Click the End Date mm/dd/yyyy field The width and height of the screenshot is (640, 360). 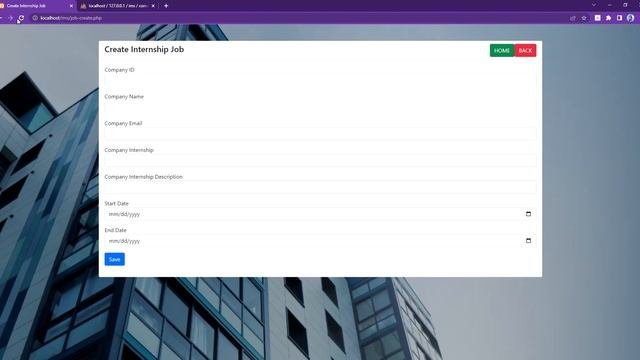coord(320,241)
